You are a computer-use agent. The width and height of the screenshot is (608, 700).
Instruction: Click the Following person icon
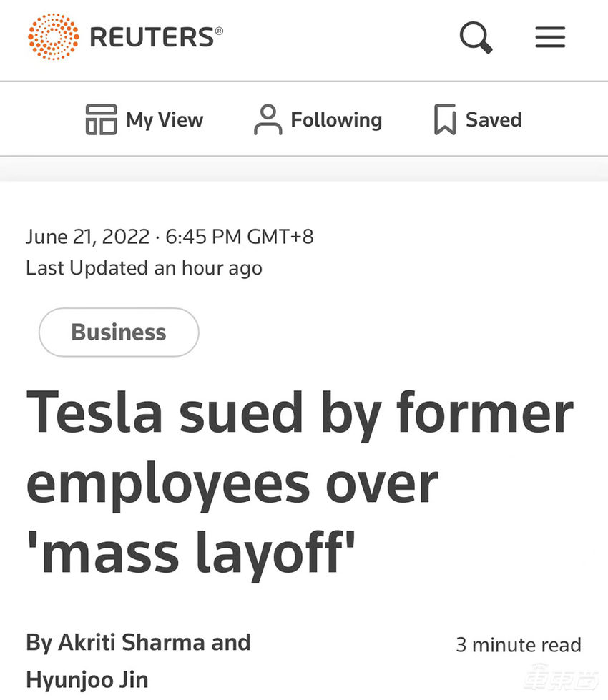tap(268, 119)
